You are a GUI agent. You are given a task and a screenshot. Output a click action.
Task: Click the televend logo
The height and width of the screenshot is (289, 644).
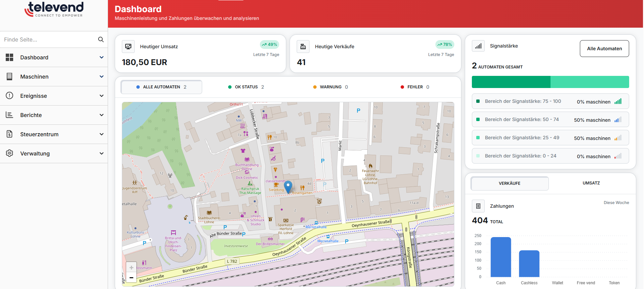coord(54,9)
